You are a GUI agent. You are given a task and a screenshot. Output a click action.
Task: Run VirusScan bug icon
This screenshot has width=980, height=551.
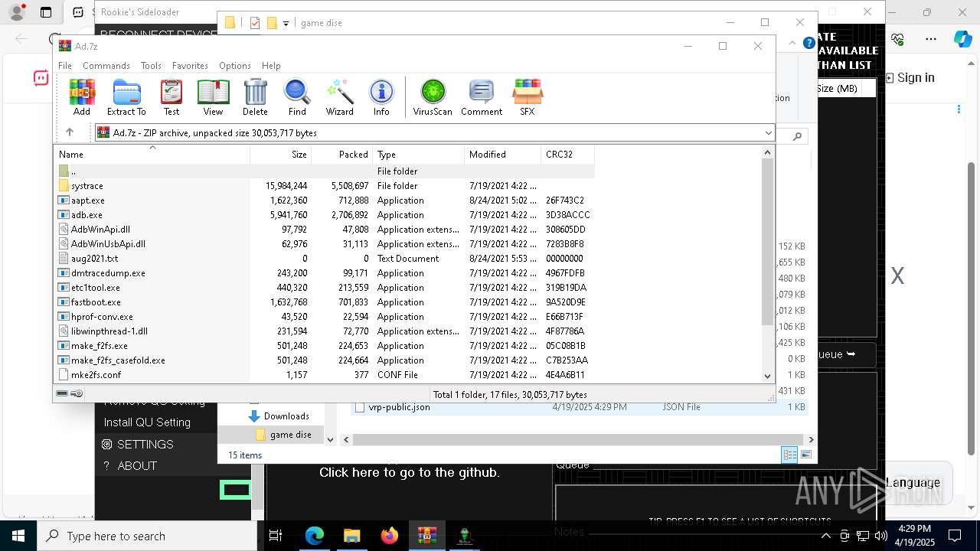tap(433, 97)
